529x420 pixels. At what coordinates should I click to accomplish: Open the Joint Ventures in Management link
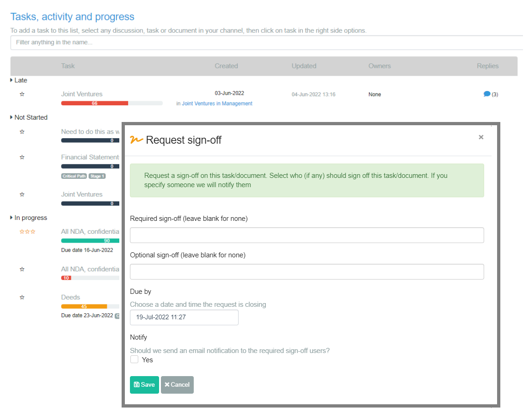coord(217,103)
